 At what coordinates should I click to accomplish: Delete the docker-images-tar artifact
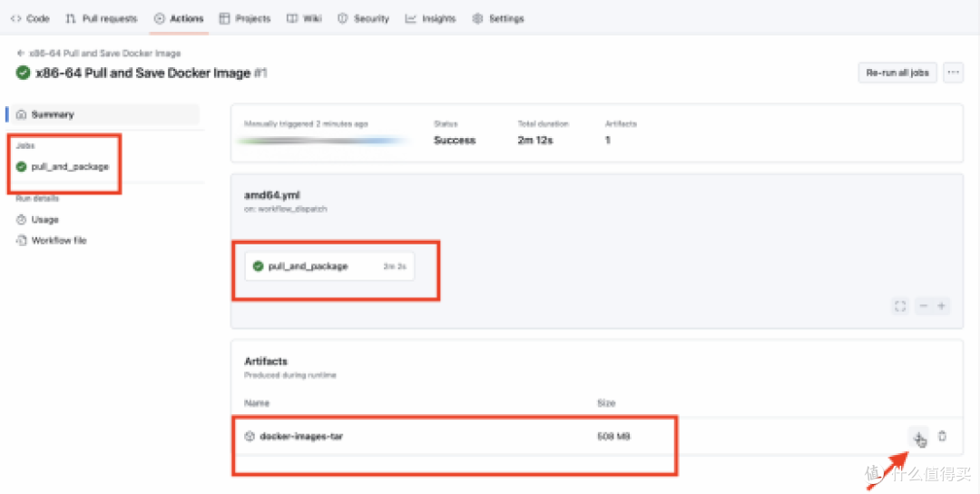click(x=943, y=437)
